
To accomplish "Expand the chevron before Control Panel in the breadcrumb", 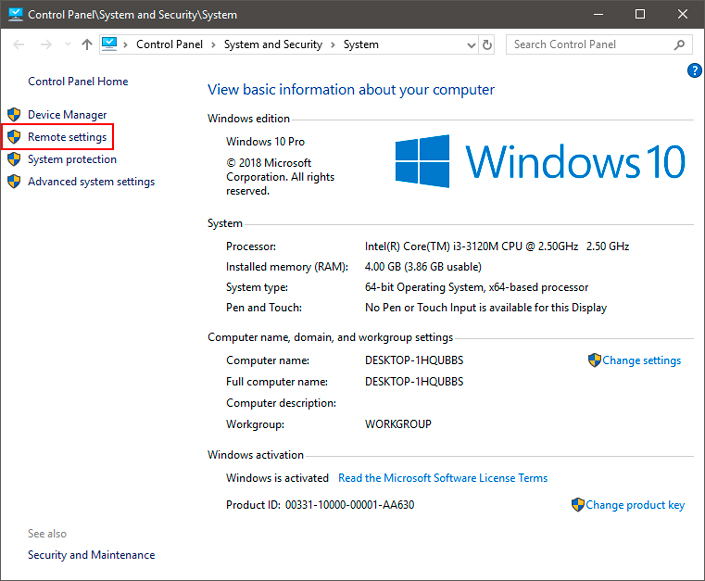I will tap(125, 45).
